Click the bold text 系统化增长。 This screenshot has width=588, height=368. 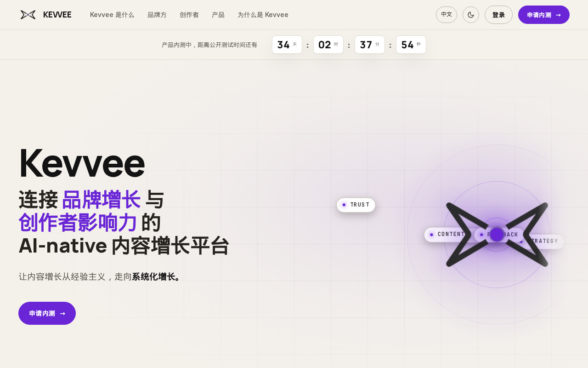157,276
